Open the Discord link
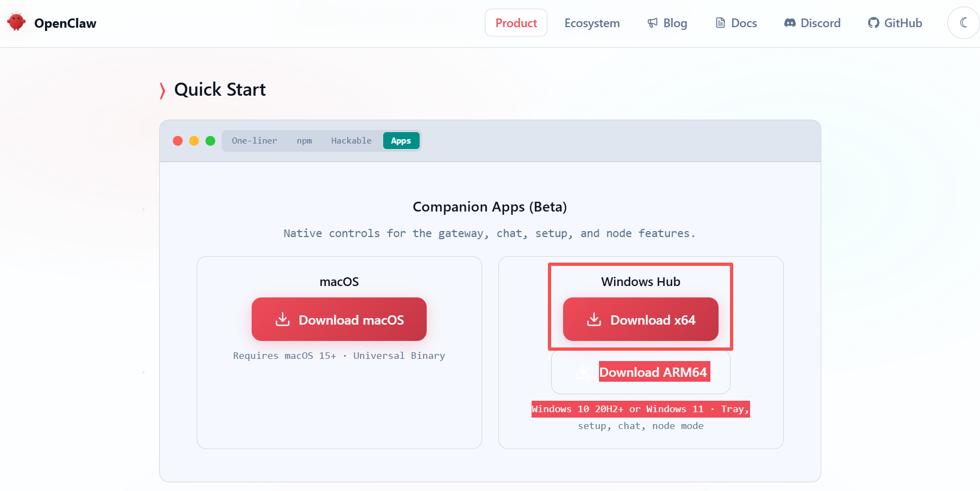This screenshot has width=980, height=491. (812, 23)
